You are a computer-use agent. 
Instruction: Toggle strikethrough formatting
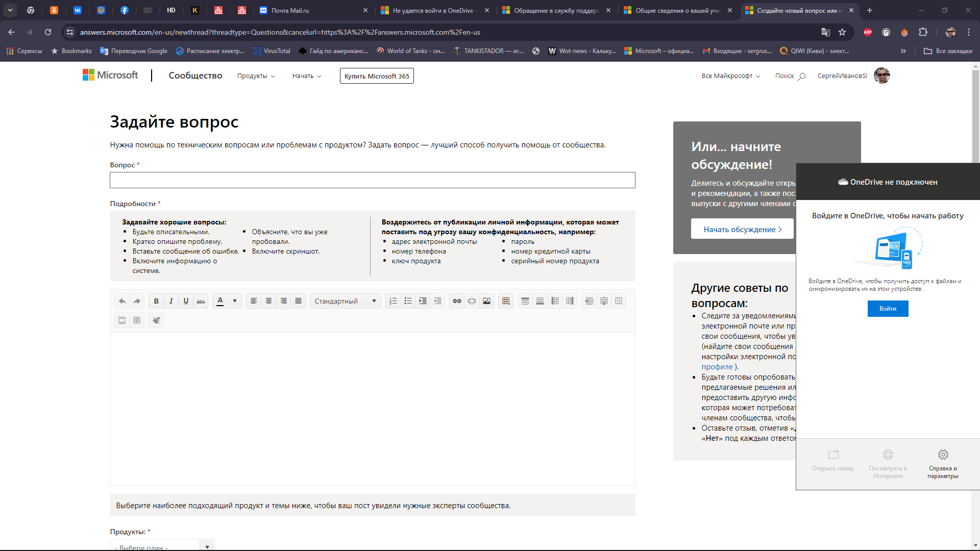point(201,301)
